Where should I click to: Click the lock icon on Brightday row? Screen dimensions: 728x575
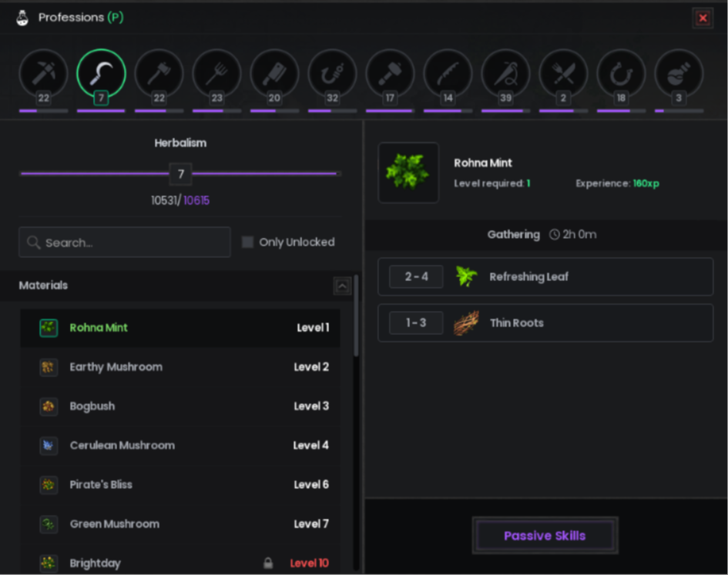click(x=268, y=563)
